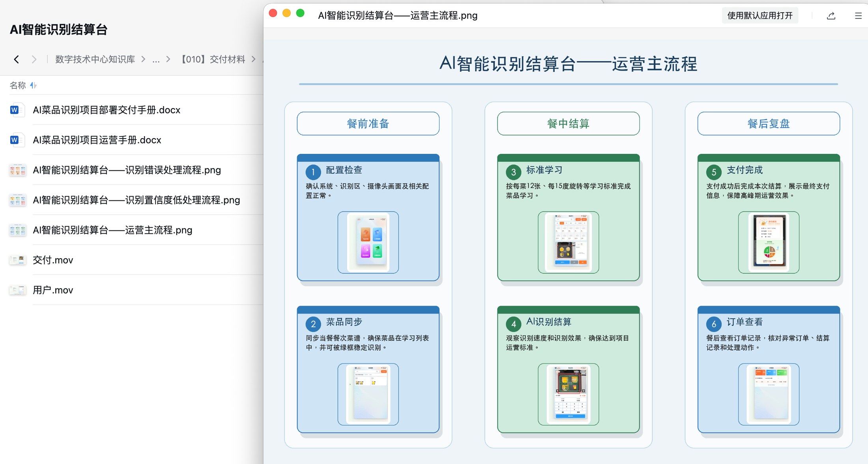Minimize preview with yellow button

click(286, 13)
